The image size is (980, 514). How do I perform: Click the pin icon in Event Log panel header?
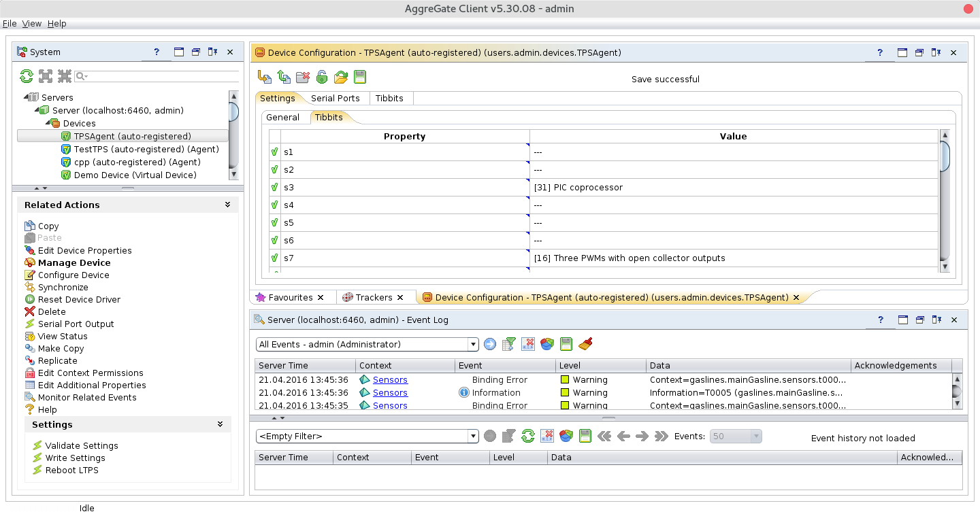(x=937, y=320)
